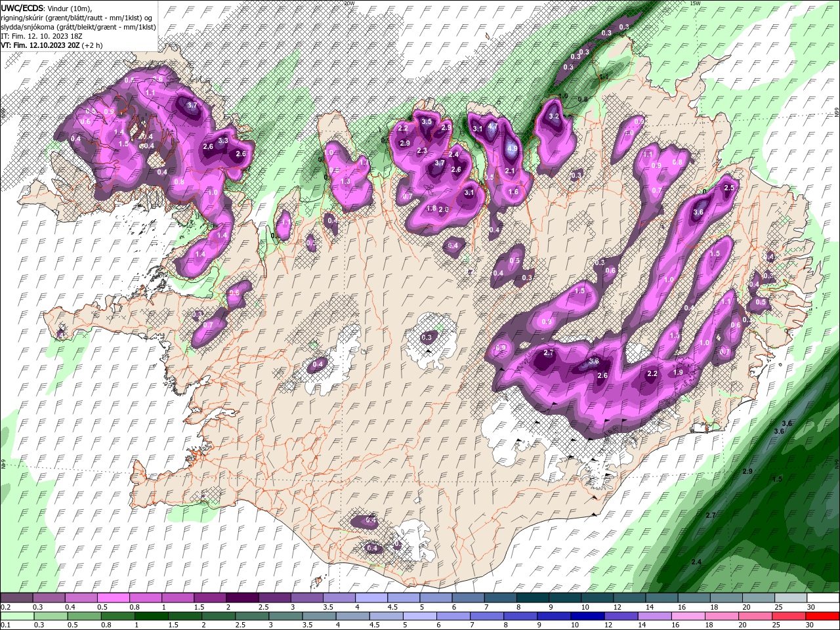Click the 2.1 snowfall value on the map
The width and height of the screenshot is (840, 630).
point(510,171)
